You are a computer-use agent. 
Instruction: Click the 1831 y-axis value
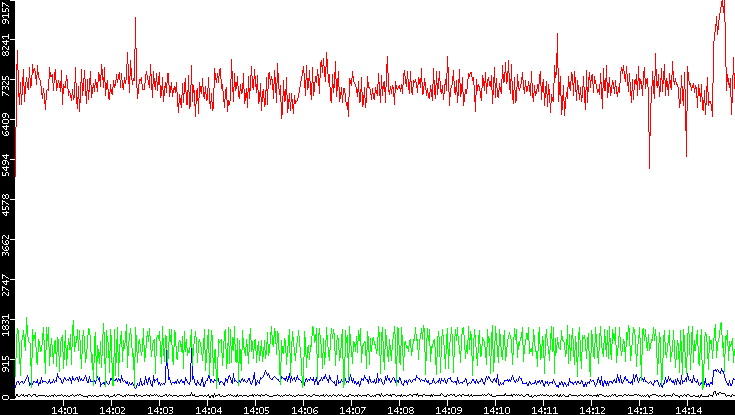coord(6,326)
